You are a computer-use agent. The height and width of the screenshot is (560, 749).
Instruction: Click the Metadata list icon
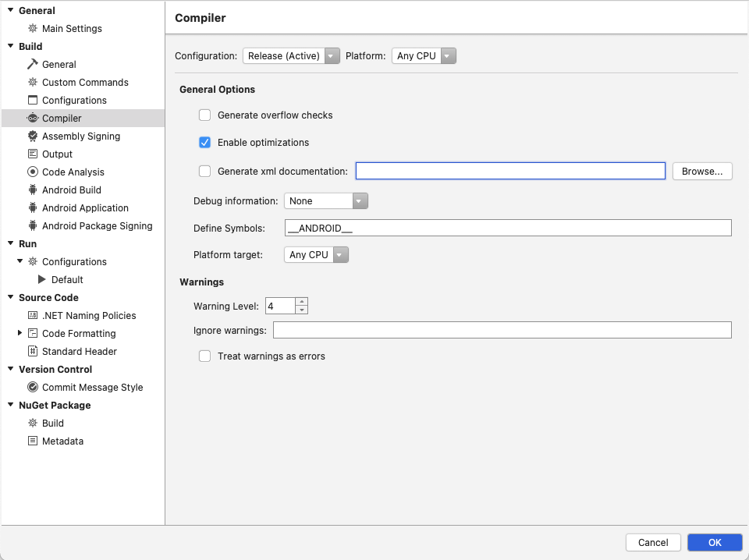tap(33, 441)
